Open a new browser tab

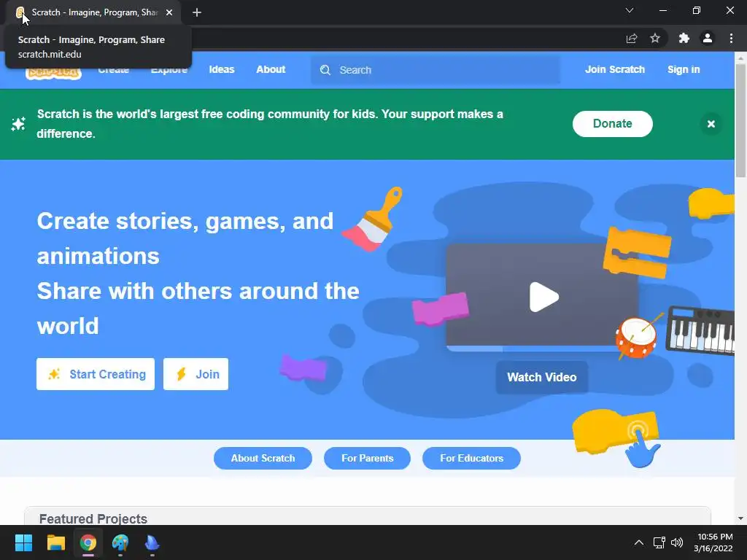tap(197, 12)
